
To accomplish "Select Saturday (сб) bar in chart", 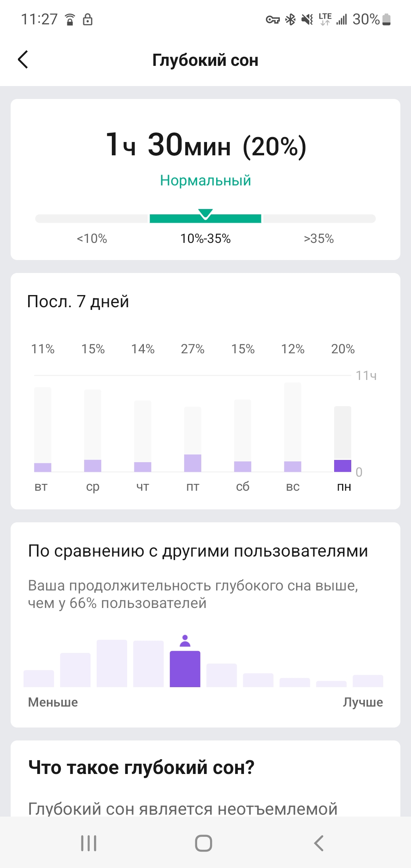I will coord(242,436).
